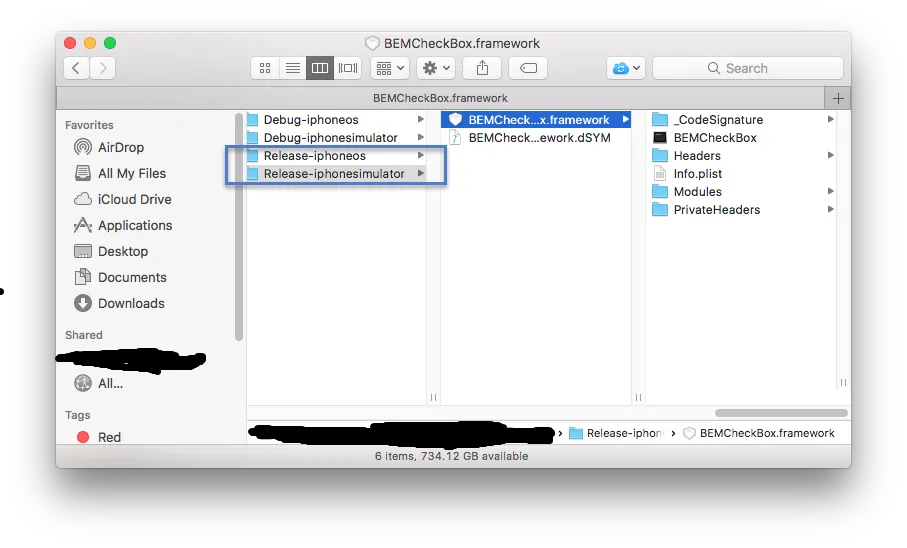907x548 pixels.
Task: Click the Share toolbar button
Action: point(482,68)
